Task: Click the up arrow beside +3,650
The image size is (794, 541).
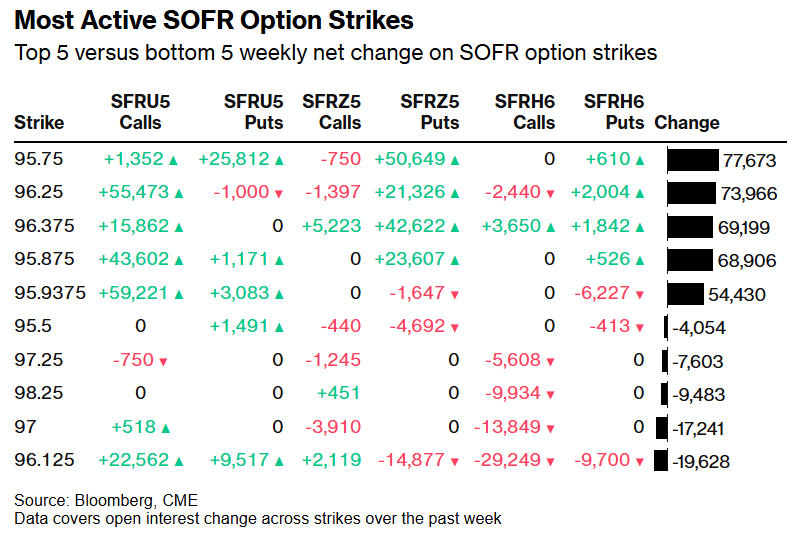Action: [x=550, y=227]
